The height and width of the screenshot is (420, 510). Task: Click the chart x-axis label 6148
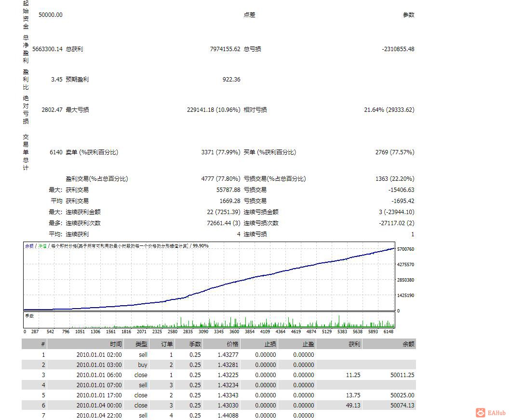click(389, 331)
